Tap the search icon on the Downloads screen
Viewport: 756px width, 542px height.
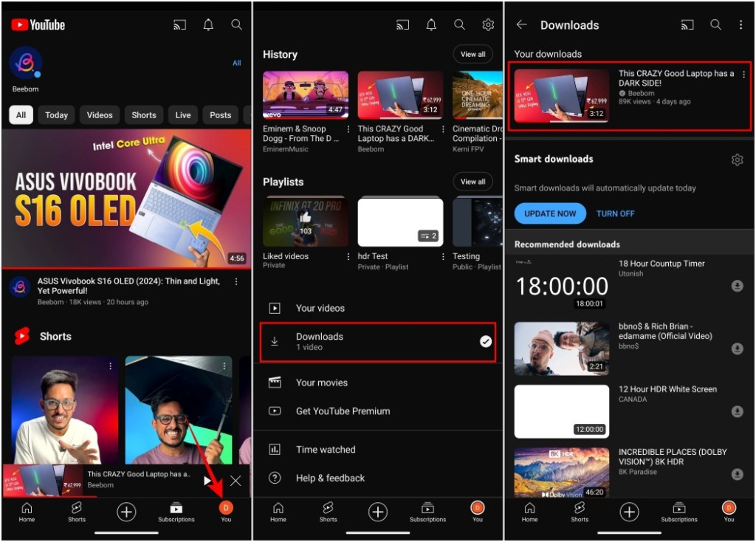(x=715, y=24)
